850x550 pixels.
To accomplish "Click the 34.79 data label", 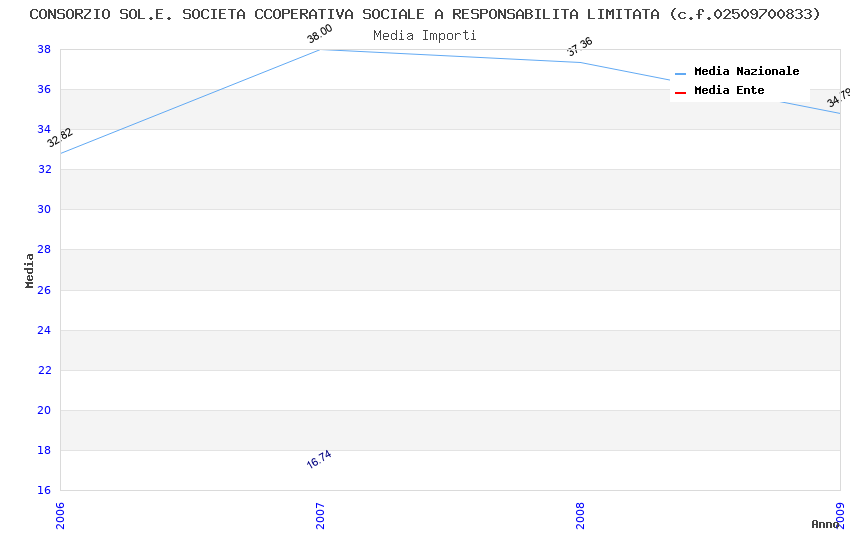I will pyautogui.click(x=839, y=98).
